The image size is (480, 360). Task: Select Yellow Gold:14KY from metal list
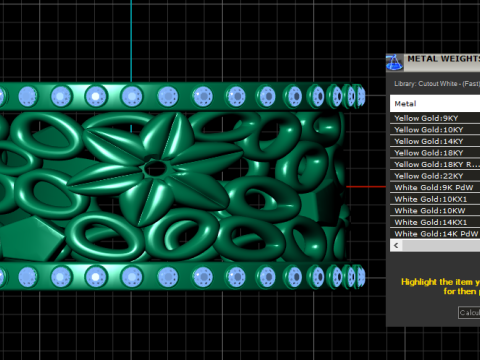pos(435,141)
